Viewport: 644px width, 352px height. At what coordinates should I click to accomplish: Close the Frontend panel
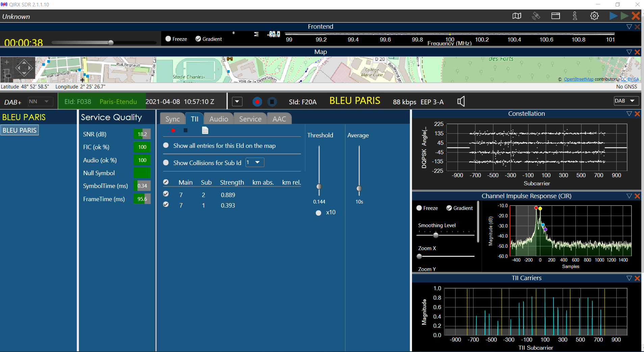point(637,27)
